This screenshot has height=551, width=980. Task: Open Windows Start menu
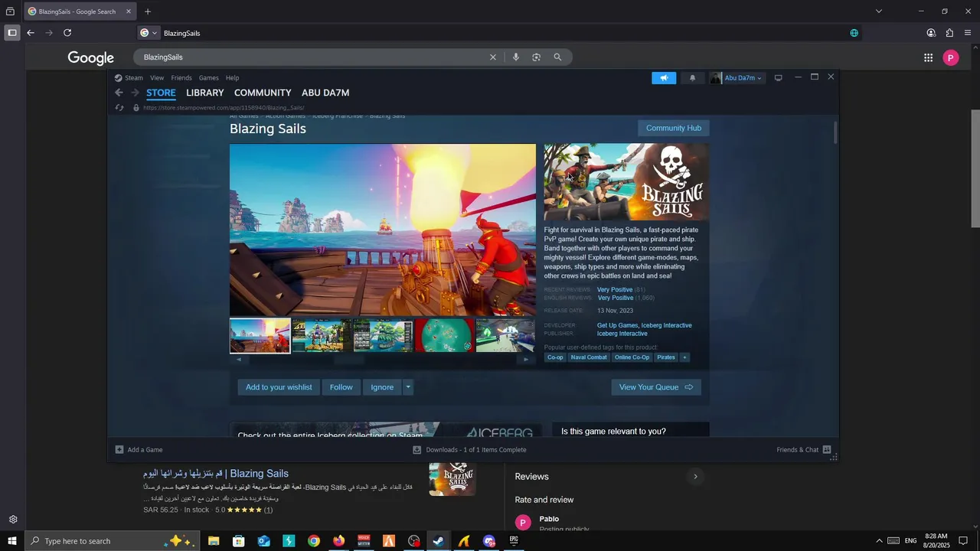[12, 541]
